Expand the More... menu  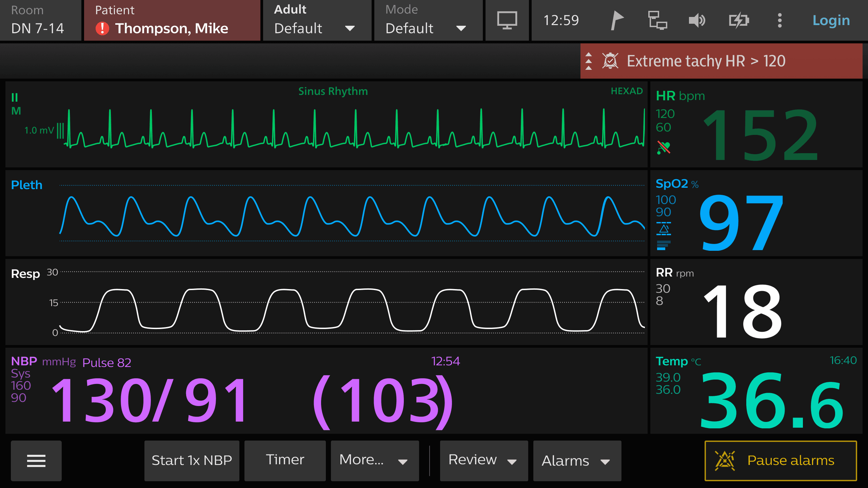(x=375, y=461)
